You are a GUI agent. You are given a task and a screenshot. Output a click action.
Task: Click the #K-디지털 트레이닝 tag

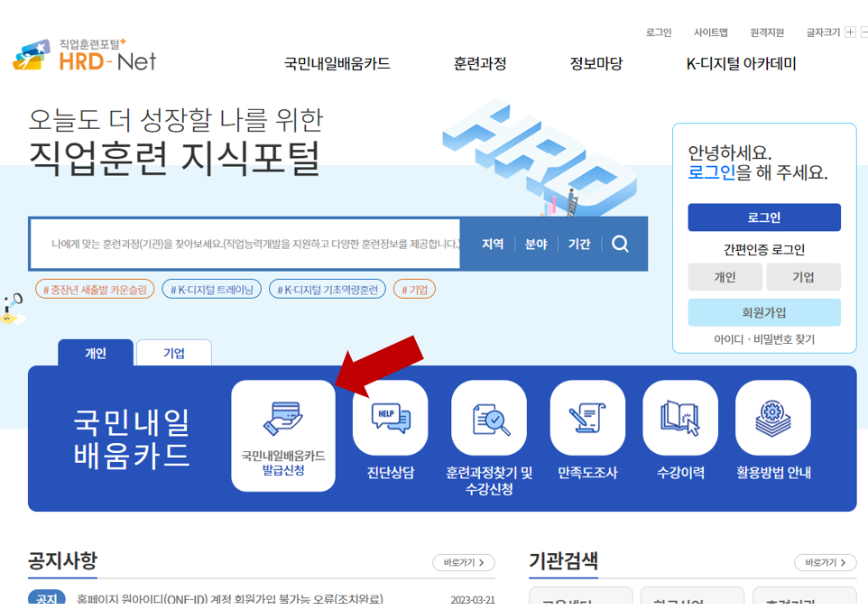click(x=211, y=289)
